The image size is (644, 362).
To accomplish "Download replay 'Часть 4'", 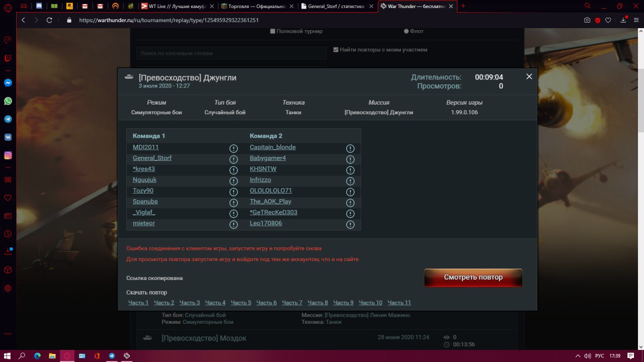I will [215, 303].
